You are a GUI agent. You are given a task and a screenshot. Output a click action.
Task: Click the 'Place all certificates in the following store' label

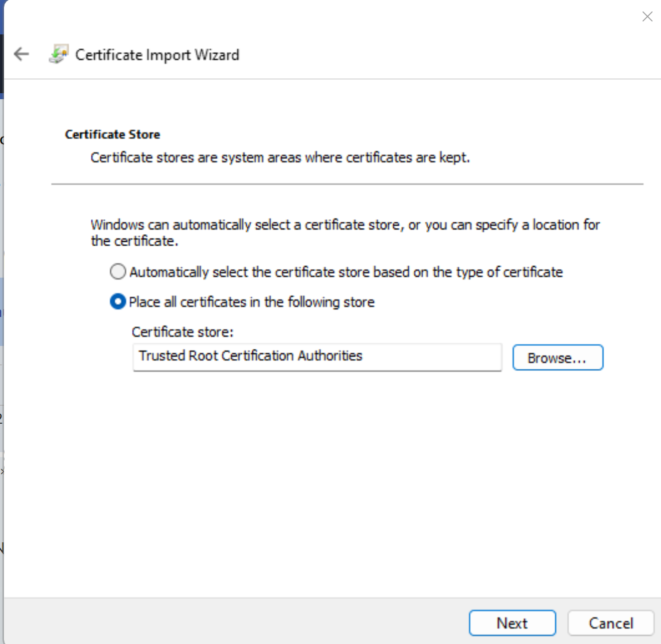click(252, 302)
